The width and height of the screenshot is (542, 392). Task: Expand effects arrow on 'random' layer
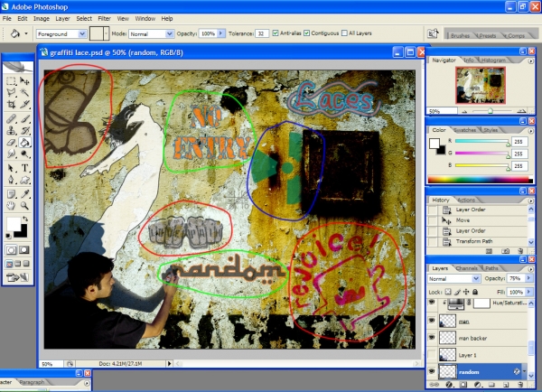tap(524, 371)
